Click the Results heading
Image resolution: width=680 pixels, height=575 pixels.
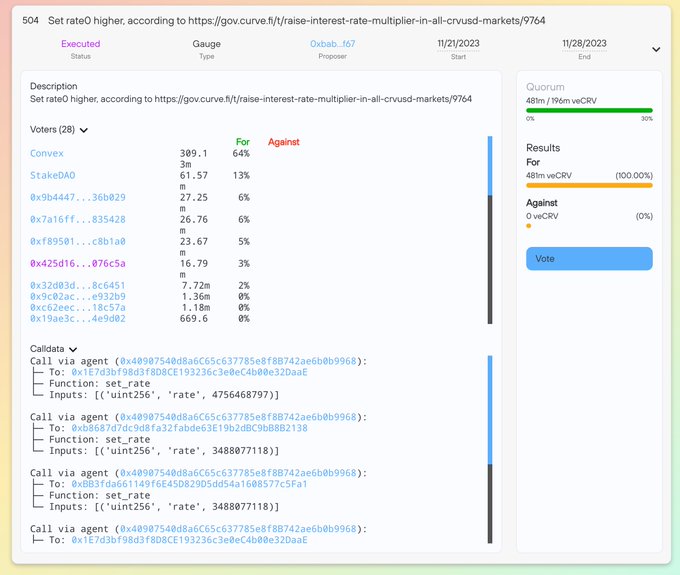pyautogui.click(x=543, y=148)
